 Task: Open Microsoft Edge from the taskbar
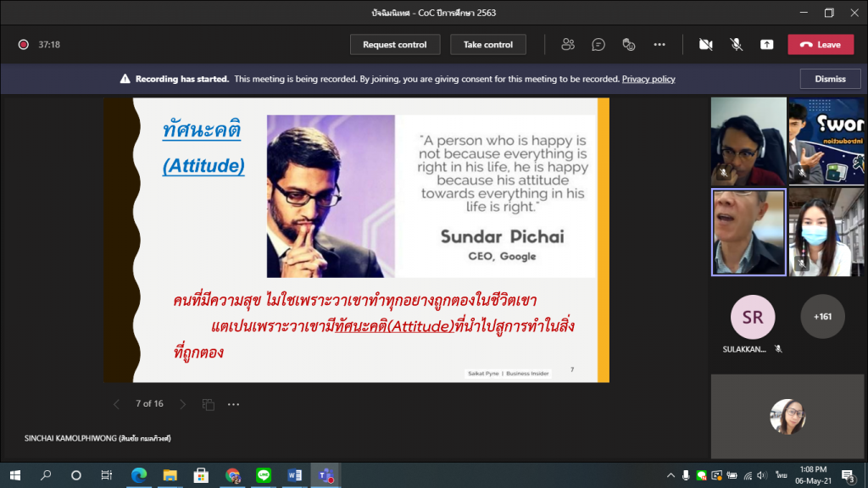[x=138, y=475]
